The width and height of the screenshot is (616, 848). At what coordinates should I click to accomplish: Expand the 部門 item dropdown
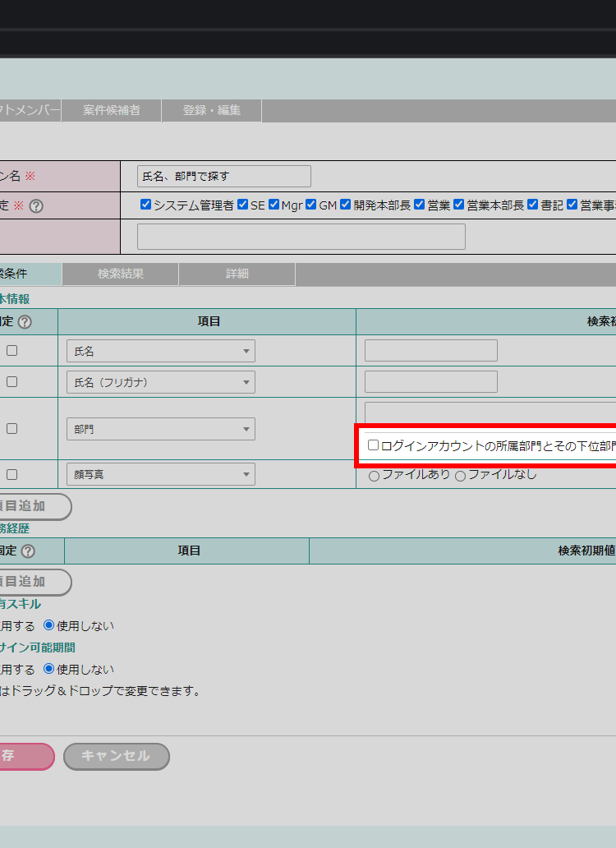click(x=161, y=429)
